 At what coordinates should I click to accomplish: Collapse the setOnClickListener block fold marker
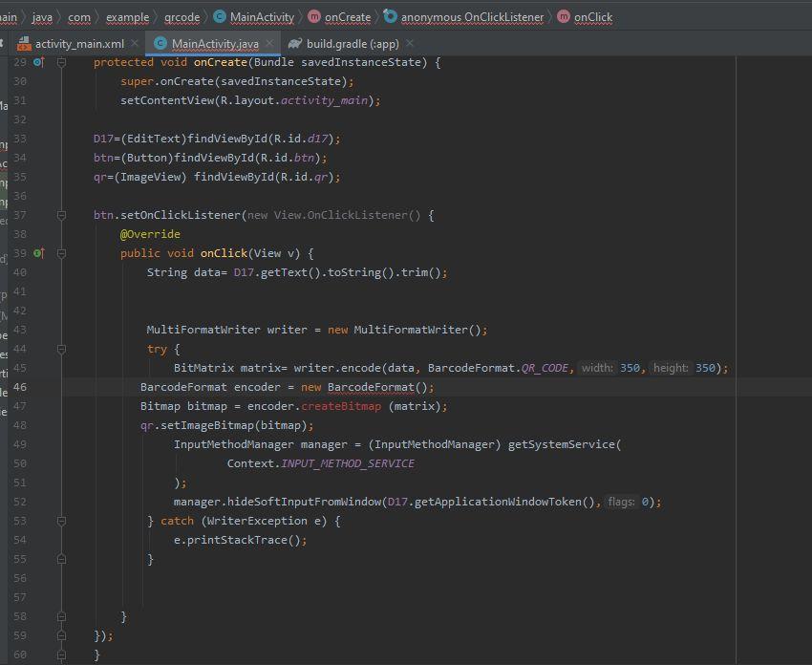pos(59,215)
